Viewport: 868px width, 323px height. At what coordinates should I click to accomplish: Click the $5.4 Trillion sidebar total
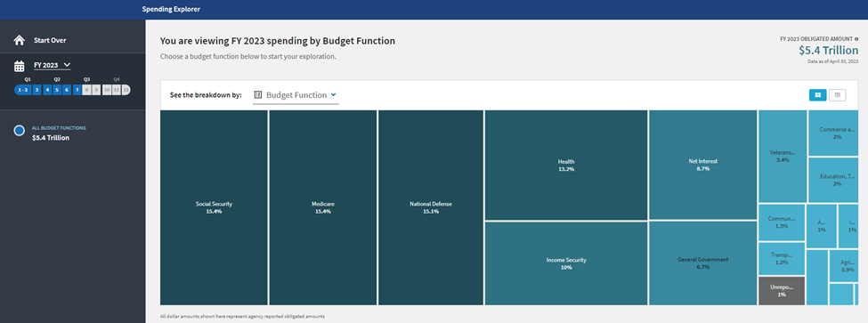(x=51, y=138)
